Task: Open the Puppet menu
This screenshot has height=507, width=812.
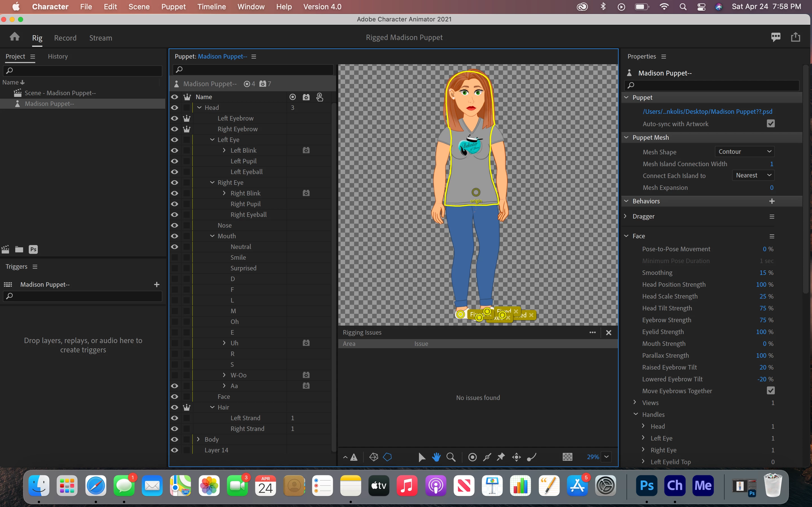Action: [x=173, y=7]
